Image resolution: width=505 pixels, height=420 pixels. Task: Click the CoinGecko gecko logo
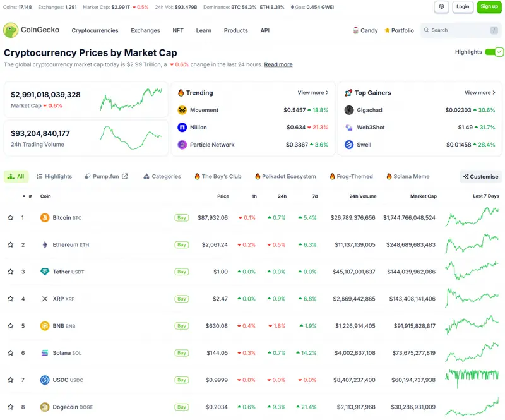[x=11, y=30]
